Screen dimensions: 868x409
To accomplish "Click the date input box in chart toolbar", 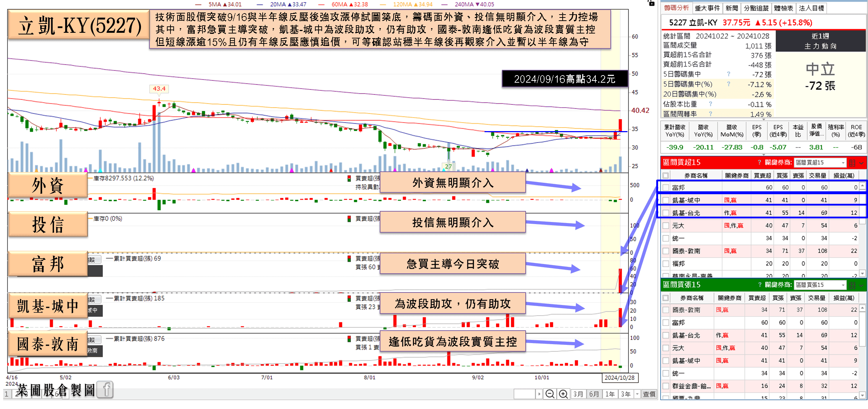I will pos(525,394).
